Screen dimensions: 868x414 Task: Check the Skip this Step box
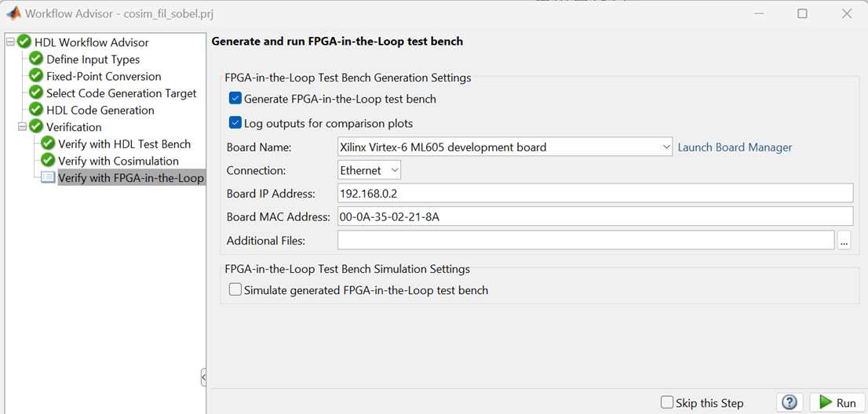pos(667,402)
